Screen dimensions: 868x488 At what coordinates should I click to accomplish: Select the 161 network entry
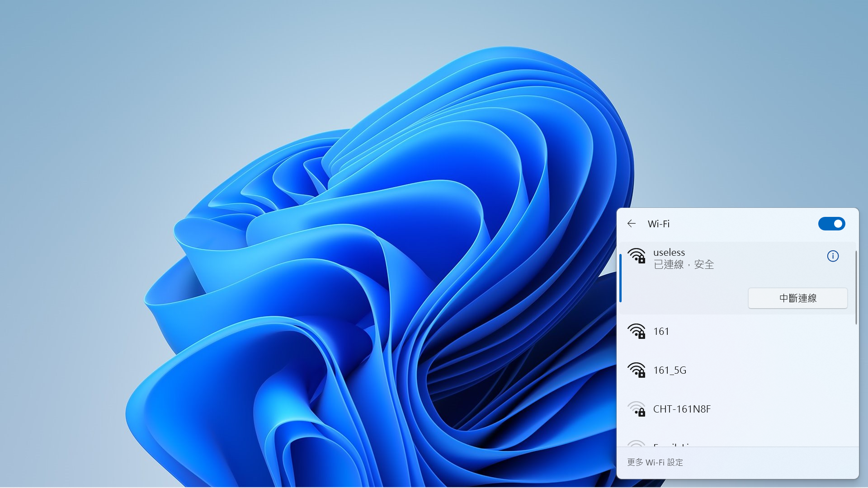point(661,332)
